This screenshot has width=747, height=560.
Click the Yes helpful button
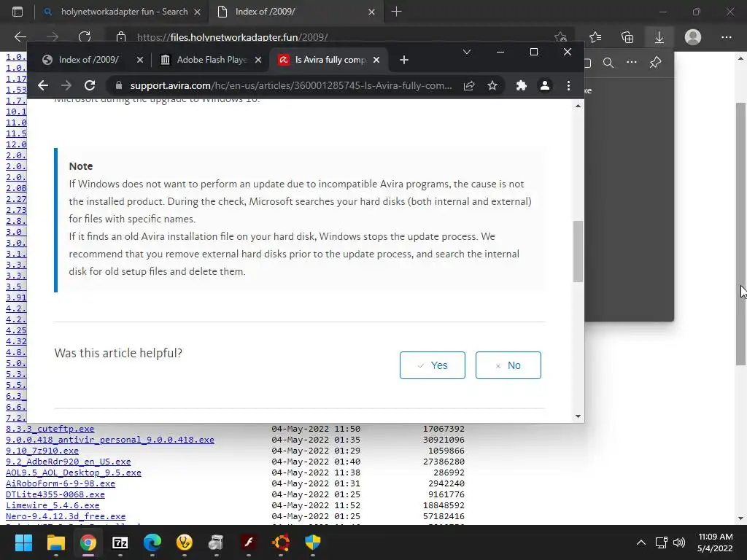click(432, 365)
